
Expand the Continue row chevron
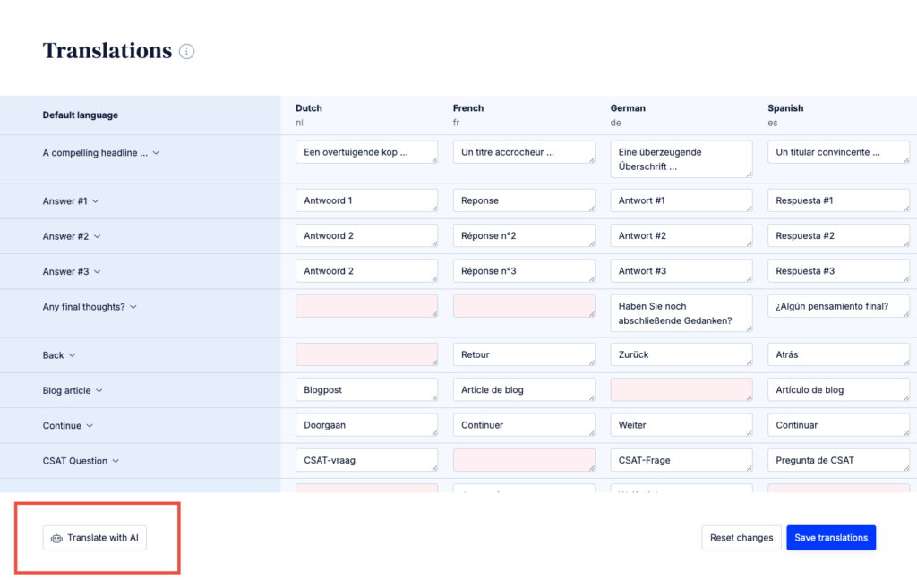click(x=90, y=426)
